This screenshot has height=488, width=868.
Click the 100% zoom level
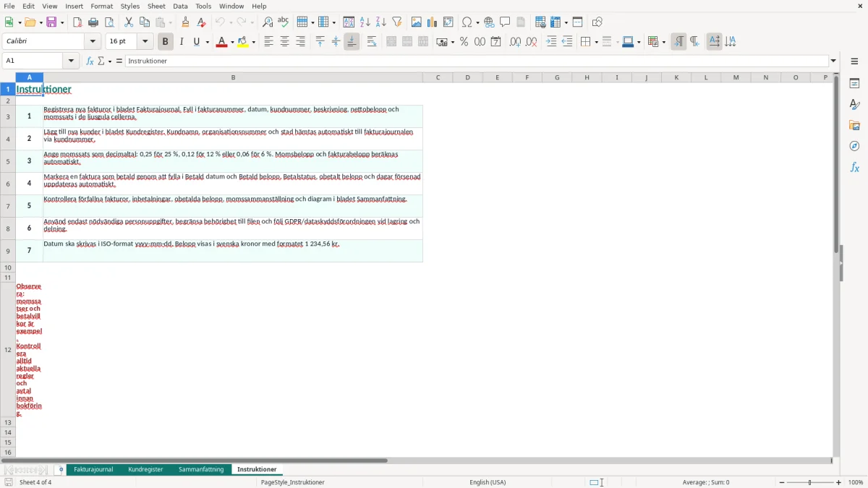[856, 482]
